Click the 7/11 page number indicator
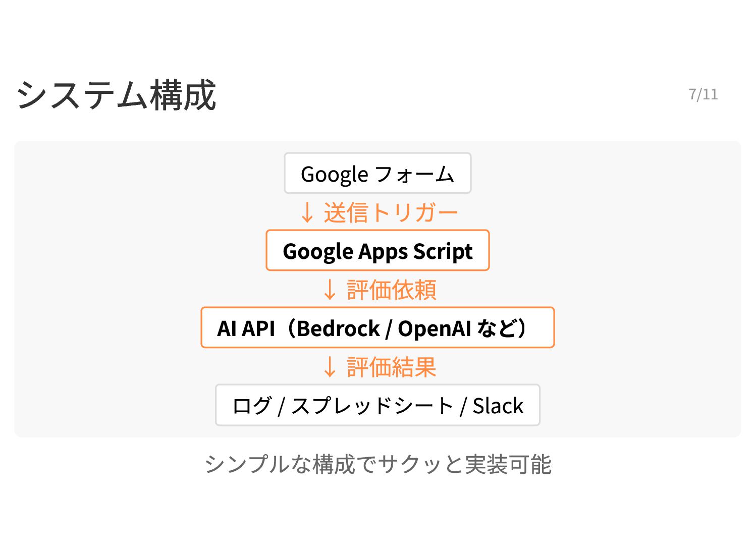756x551 pixels. [x=703, y=94]
